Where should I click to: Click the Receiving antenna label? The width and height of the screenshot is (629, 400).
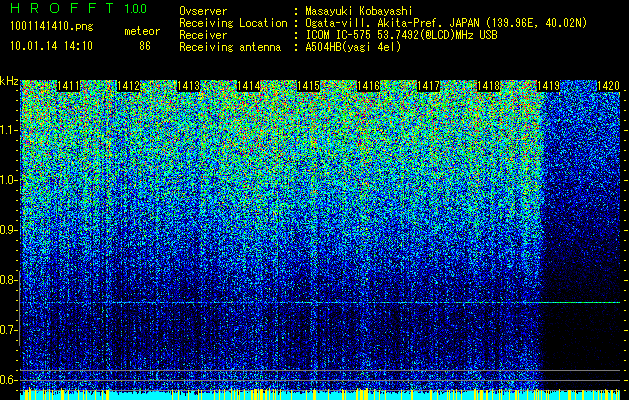pos(230,47)
